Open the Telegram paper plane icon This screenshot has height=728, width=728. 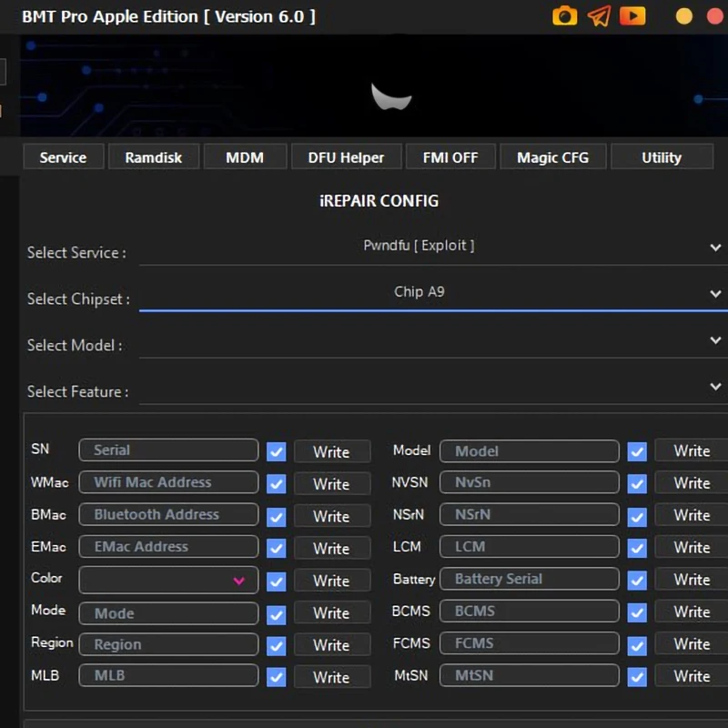[599, 16]
